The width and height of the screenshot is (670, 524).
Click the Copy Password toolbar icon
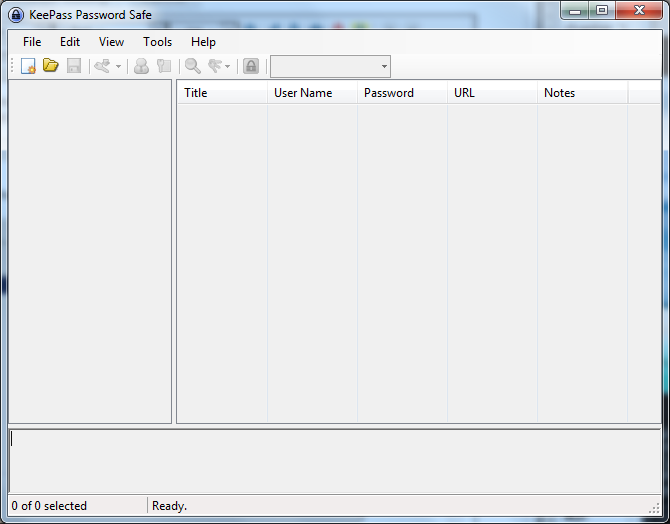[164, 66]
